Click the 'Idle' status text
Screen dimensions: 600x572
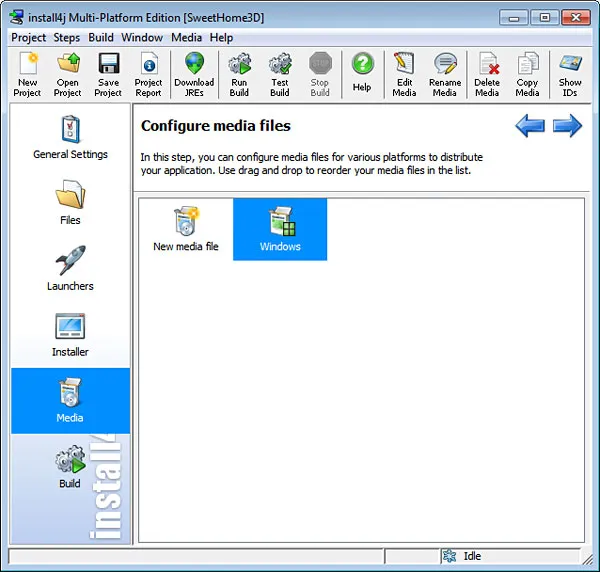pos(472,556)
